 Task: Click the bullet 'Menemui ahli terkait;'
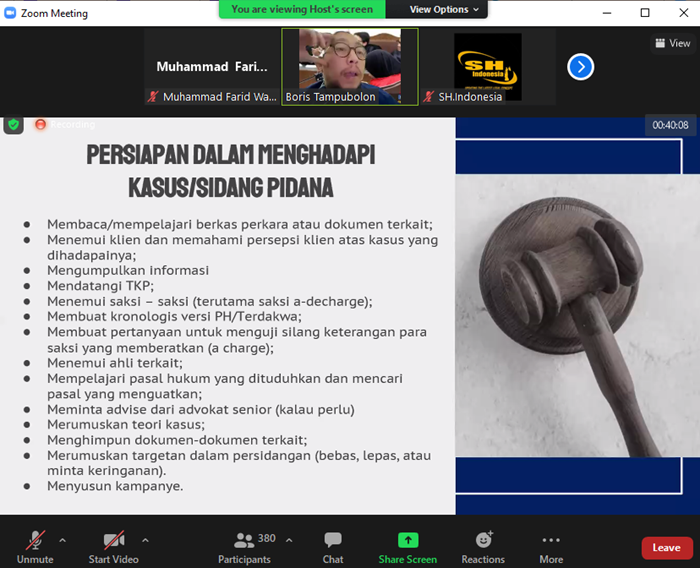(x=115, y=363)
